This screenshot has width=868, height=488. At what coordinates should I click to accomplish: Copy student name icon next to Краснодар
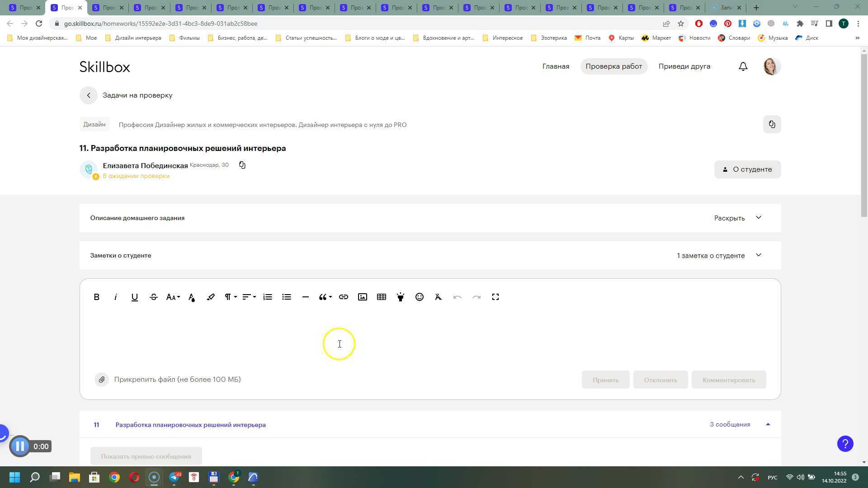(242, 165)
